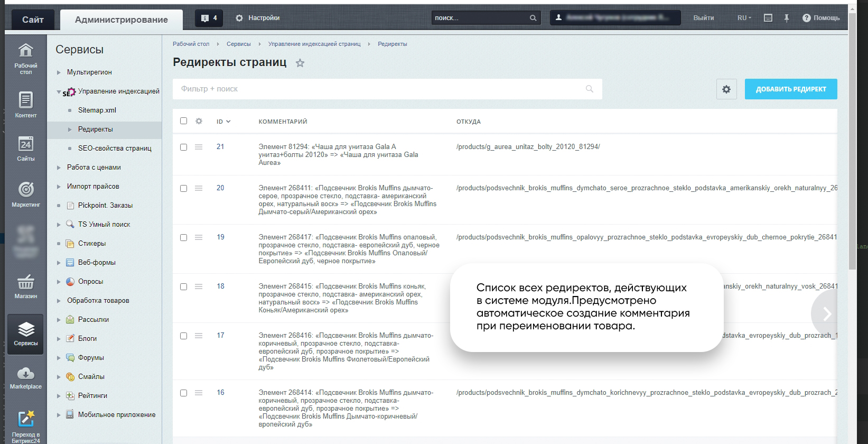868x444 pixels.
Task: Switch to the Сайт tab
Action: tap(33, 20)
